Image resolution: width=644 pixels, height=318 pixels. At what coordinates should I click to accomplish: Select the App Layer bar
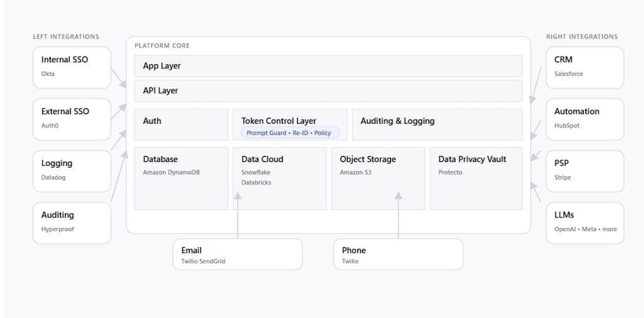(x=328, y=66)
